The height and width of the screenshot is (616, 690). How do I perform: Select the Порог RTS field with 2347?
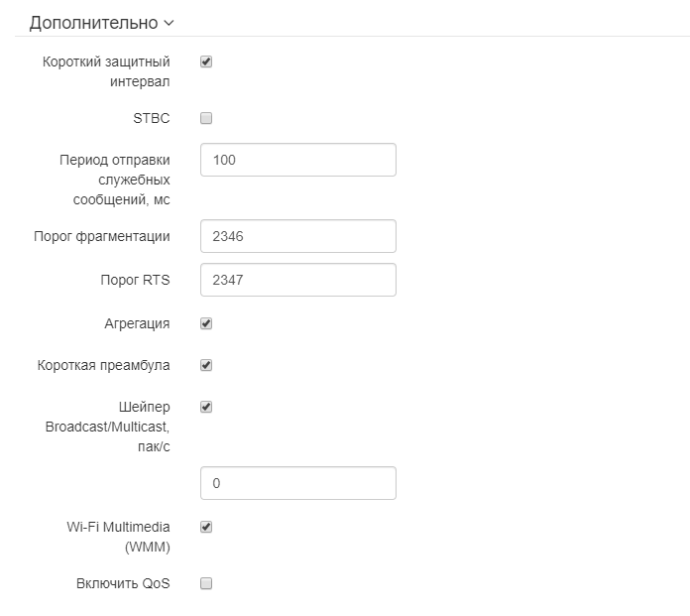(x=297, y=280)
